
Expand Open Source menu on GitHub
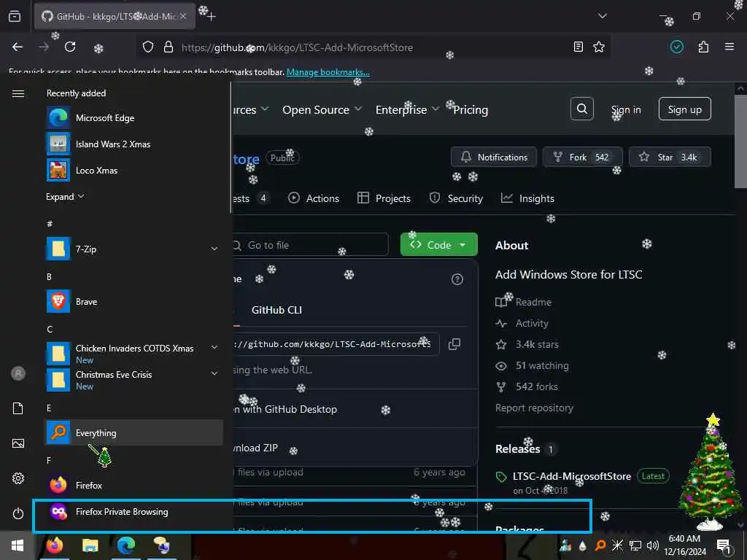[322, 110]
